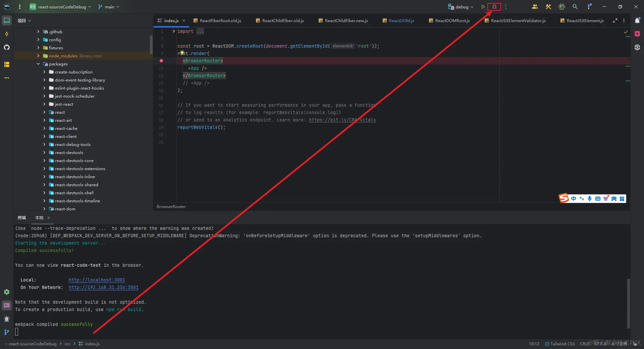644x349 pixels.
Task: Select the react-dom folder in tree
Action: tap(65, 208)
